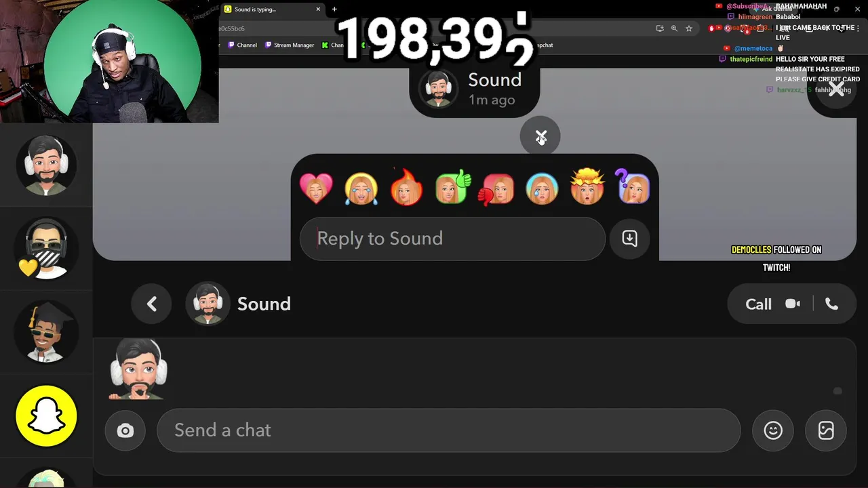Close the reaction popup with X
Image resolution: width=868 pixels, height=488 pixels.
click(540, 137)
